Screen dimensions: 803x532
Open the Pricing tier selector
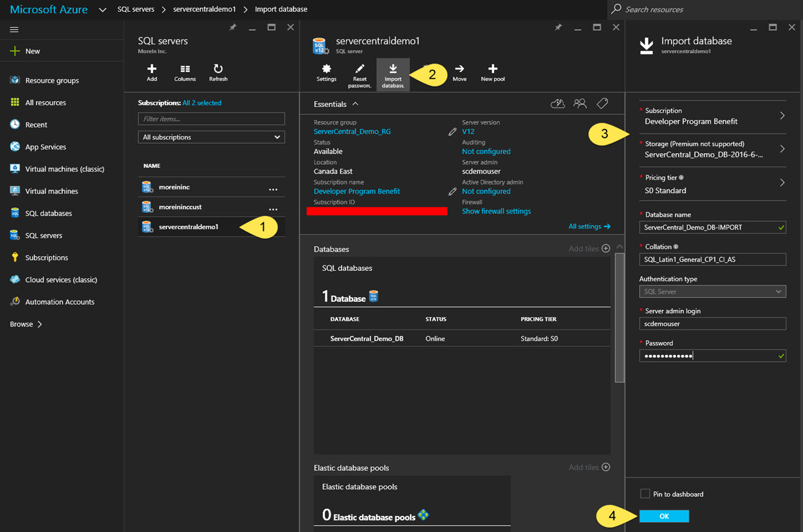(x=712, y=184)
